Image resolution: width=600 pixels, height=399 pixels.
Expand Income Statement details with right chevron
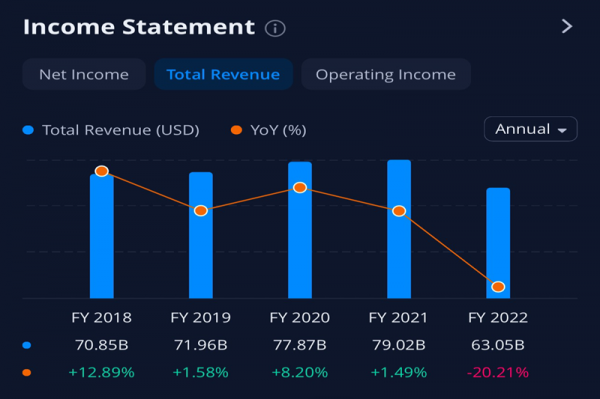(567, 26)
